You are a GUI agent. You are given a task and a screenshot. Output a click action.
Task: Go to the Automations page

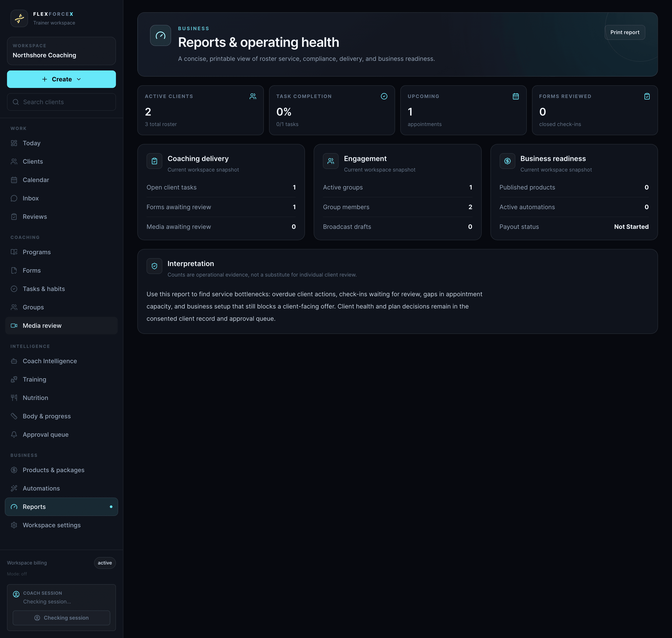(61, 488)
